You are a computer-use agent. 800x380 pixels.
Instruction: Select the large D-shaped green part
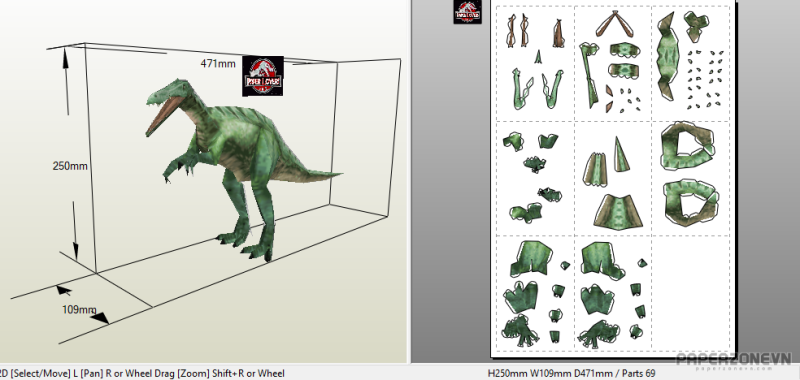[688, 146]
